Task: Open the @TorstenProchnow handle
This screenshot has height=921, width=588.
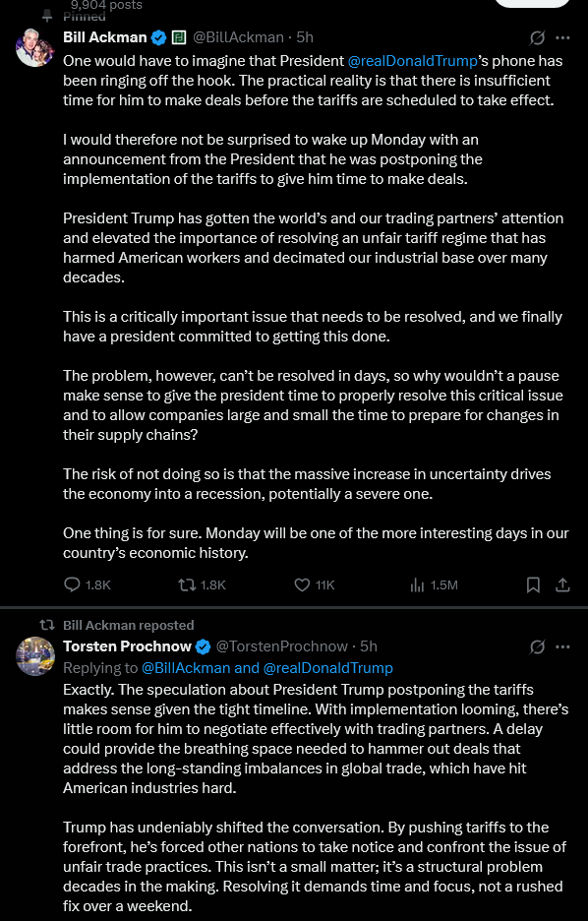Action: point(282,646)
